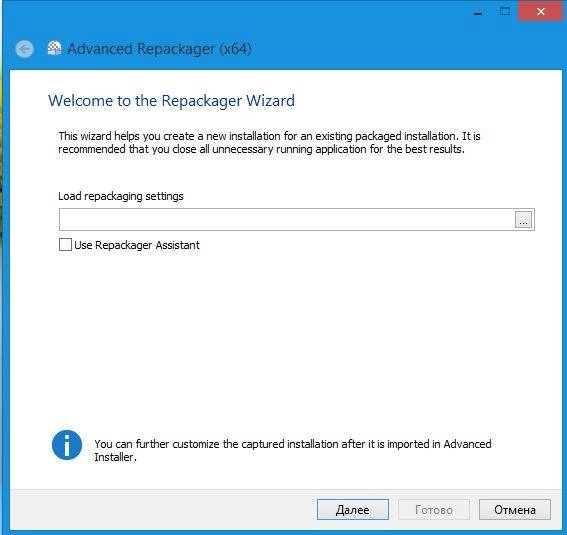This screenshot has width=567, height=535.
Task: Open the browse (...) button for repackaging settings
Action: [523, 220]
